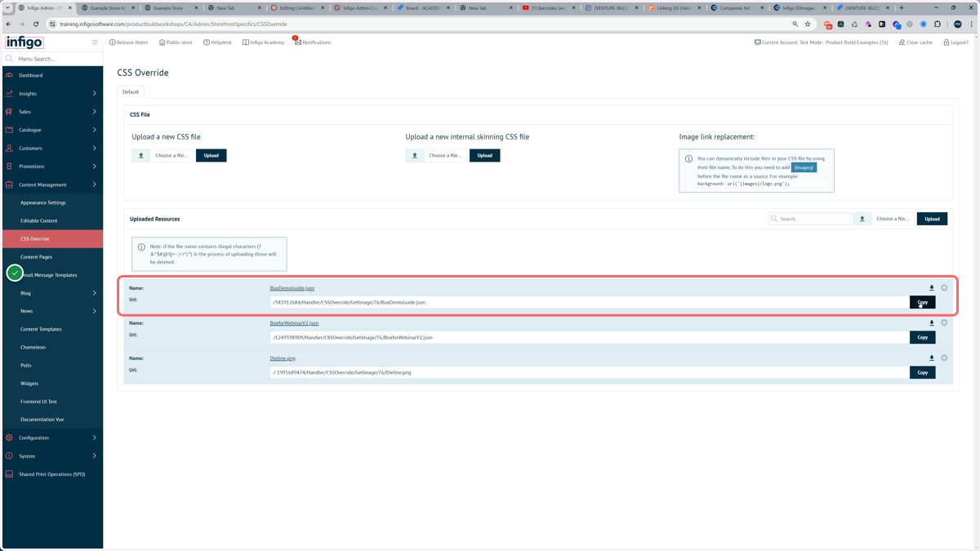Open the Helpdesk link
This screenshot has height=551, width=980.
217,42
